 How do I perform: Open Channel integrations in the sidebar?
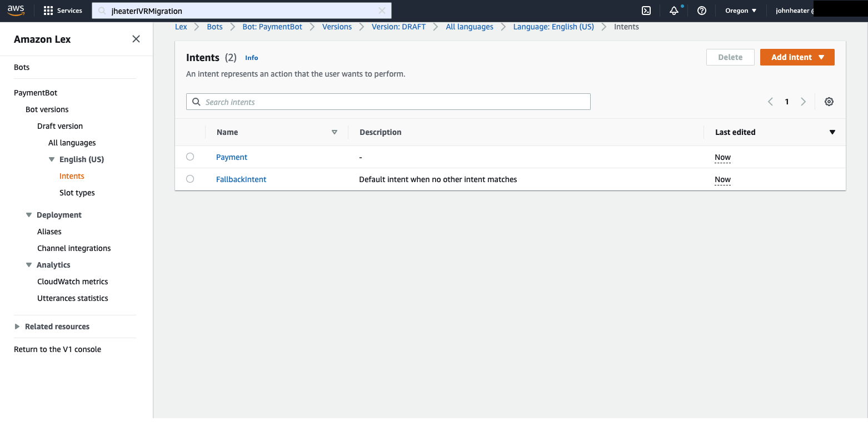(74, 248)
